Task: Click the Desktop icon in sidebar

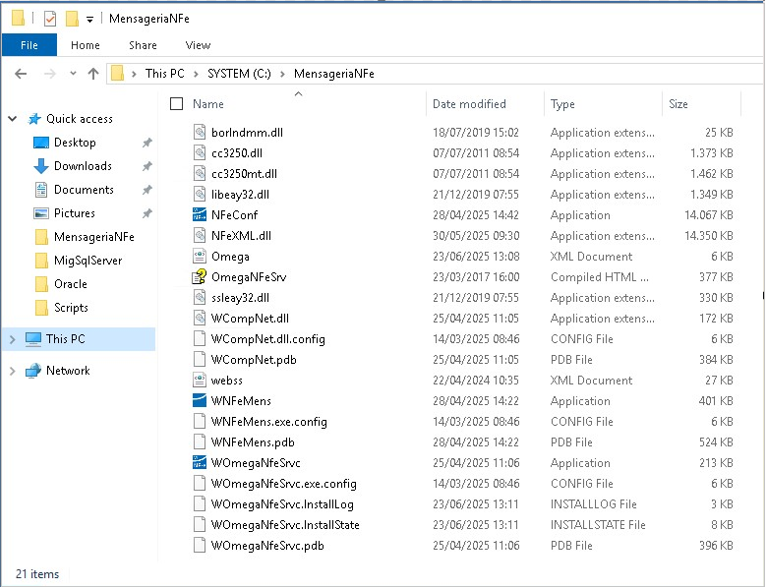Action: click(41, 143)
